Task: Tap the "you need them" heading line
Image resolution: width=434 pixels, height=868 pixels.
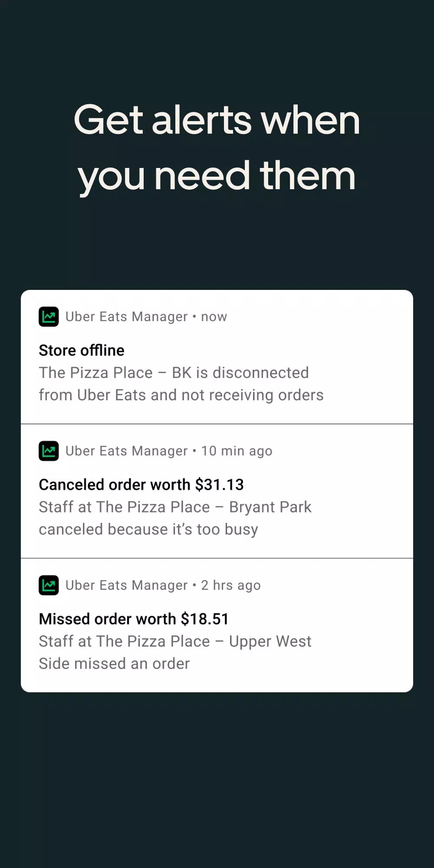Action: (x=217, y=176)
